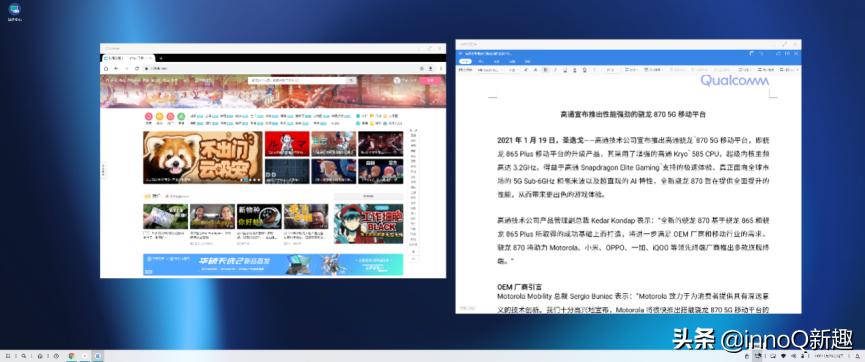Open the browser three-dot menu
The width and height of the screenshot is (865, 362).
(x=440, y=68)
